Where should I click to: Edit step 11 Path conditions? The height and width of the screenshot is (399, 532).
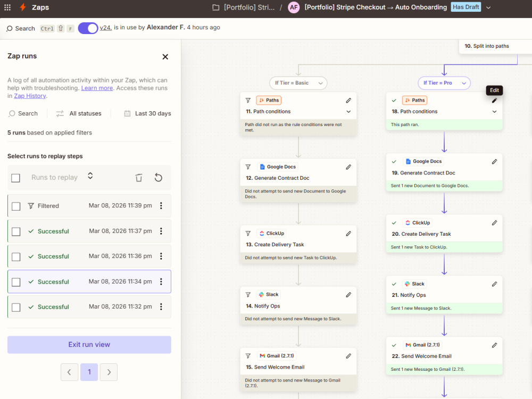(x=348, y=101)
